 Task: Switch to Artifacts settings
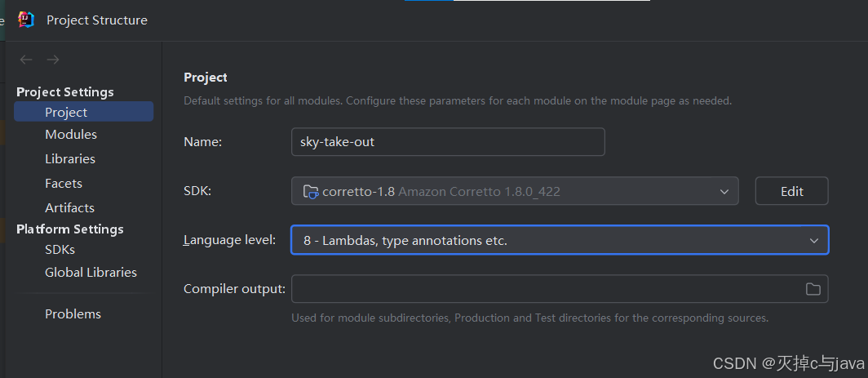[x=69, y=208]
